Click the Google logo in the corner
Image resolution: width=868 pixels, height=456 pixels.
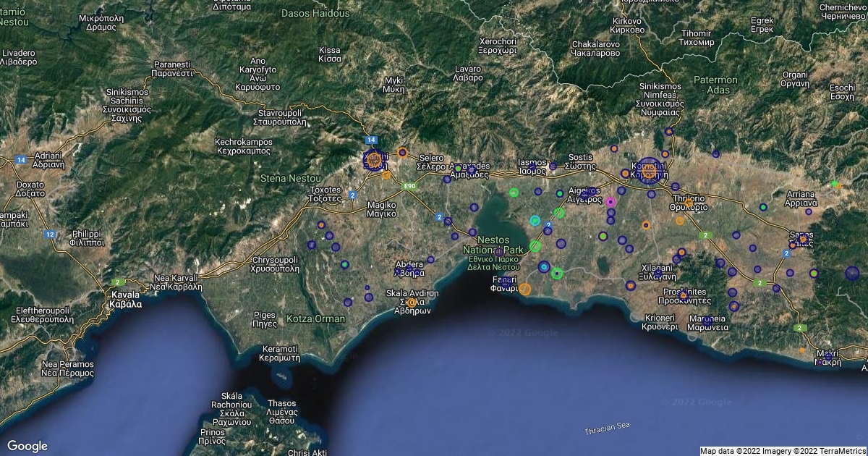coord(27,446)
